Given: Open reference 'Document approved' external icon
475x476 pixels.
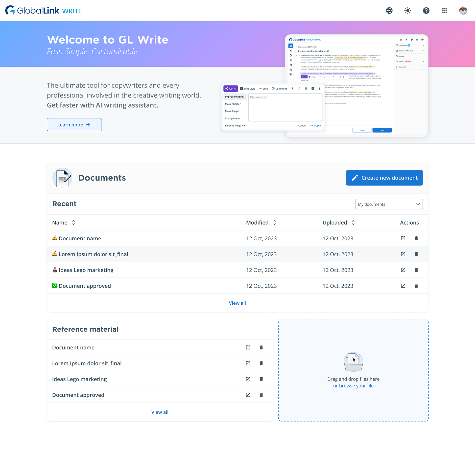Looking at the screenshot, I should [x=248, y=395].
